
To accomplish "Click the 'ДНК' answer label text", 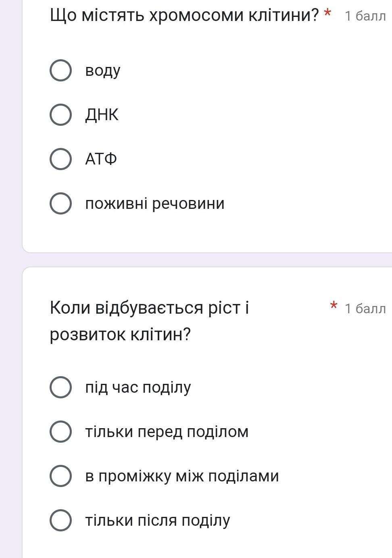I will [x=102, y=115].
